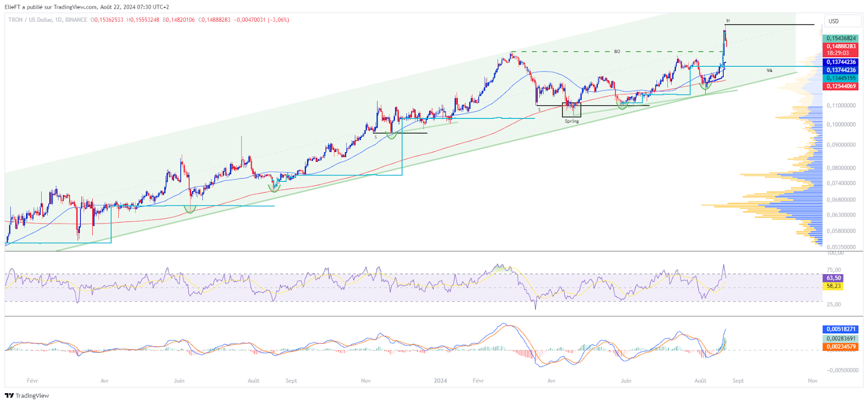Image resolution: width=868 pixels, height=404 pixels.
Task: Click the RSI 75,00 axis level
Action: point(834,270)
